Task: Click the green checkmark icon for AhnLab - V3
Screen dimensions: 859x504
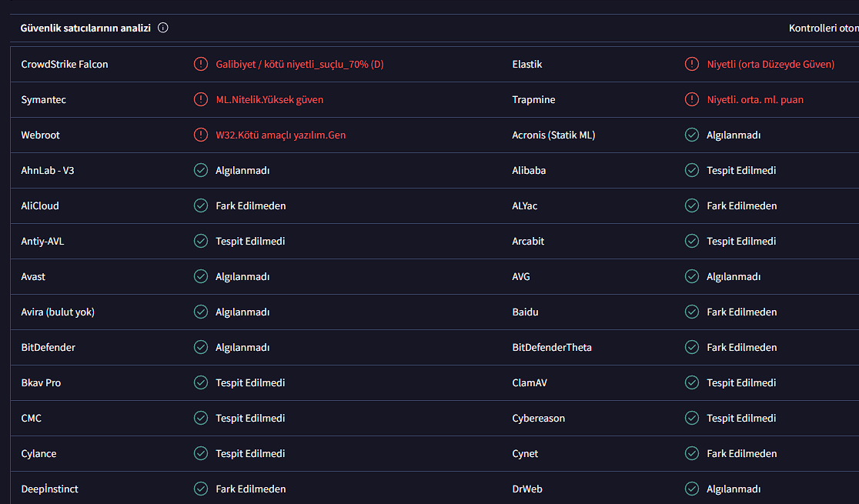Action: (201, 170)
